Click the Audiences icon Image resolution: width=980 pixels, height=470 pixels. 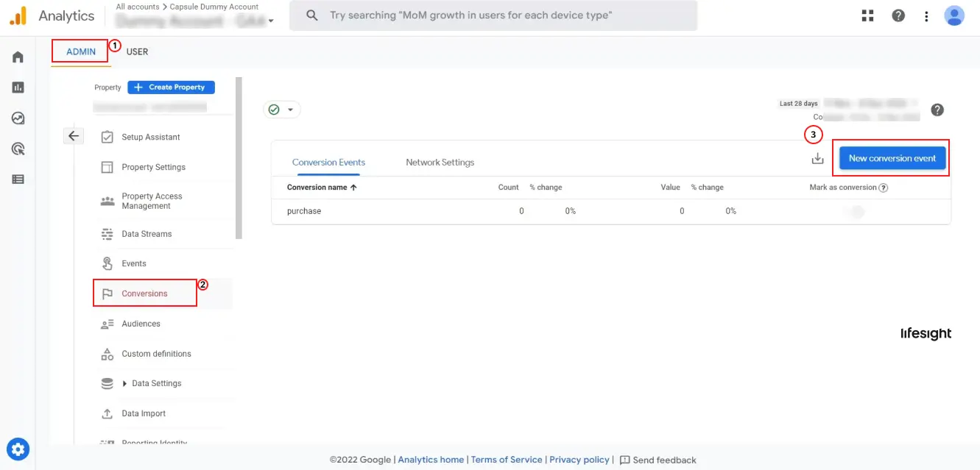(107, 324)
